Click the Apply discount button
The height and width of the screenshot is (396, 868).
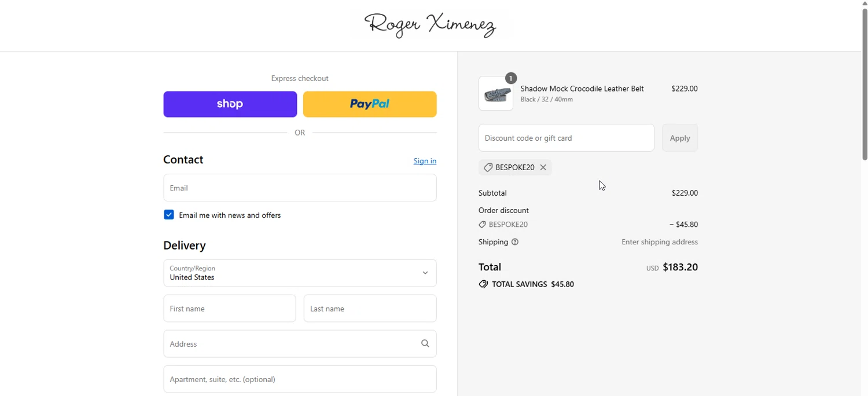coord(680,138)
